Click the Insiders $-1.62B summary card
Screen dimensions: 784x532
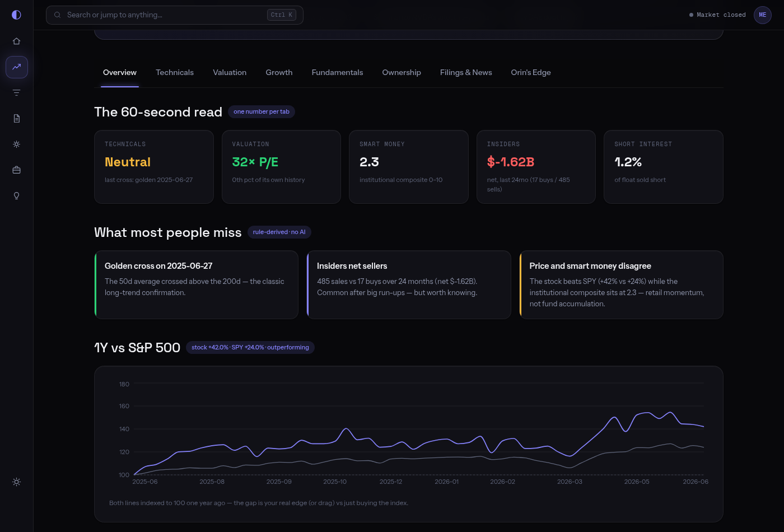point(536,167)
